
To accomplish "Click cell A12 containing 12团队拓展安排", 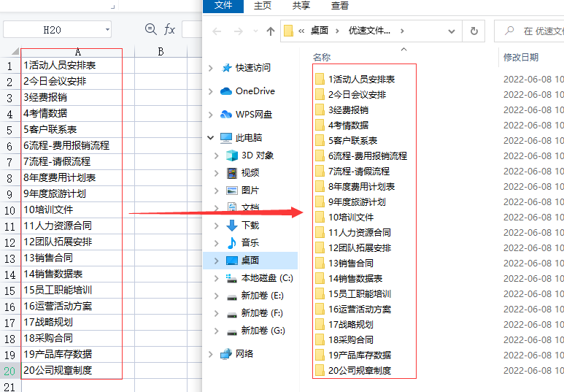I will click(77, 242).
